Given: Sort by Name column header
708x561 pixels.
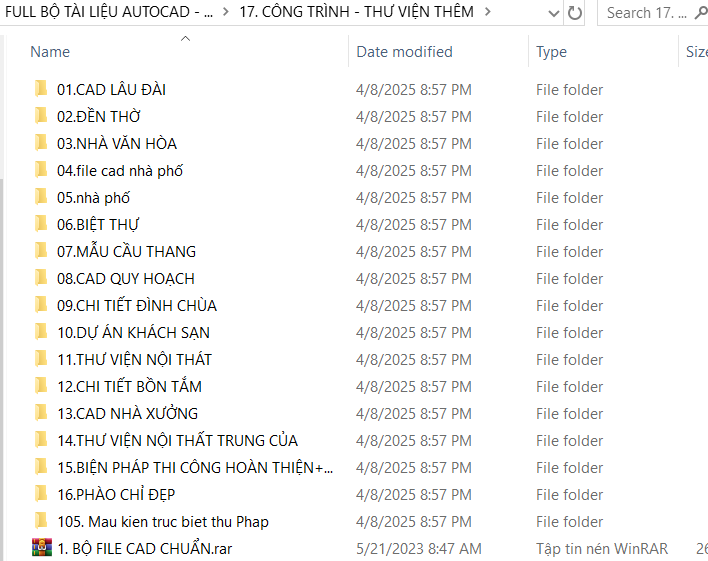Looking at the screenshot, I should (x=50, y=52).
